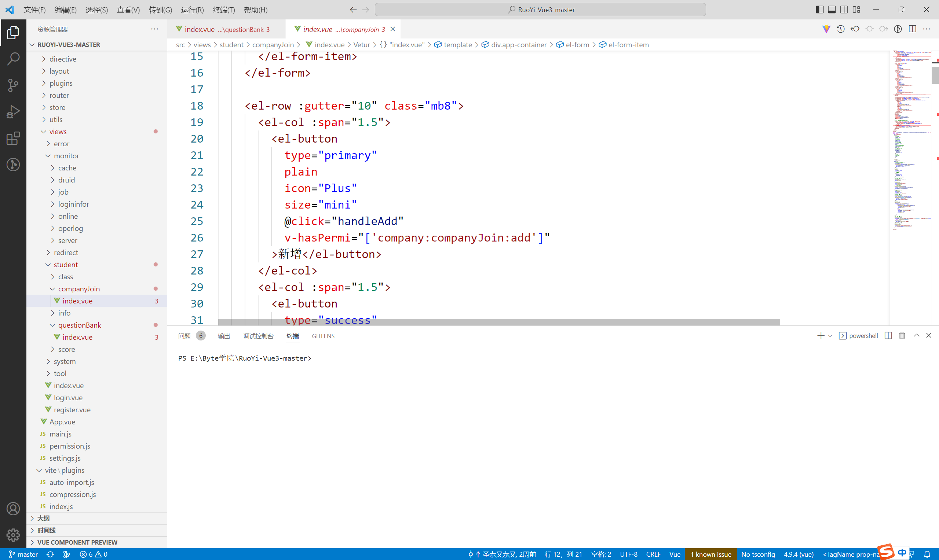Open the Run and Debug view
Viewport: 939px width, 560px height.
tap(13, 112)
